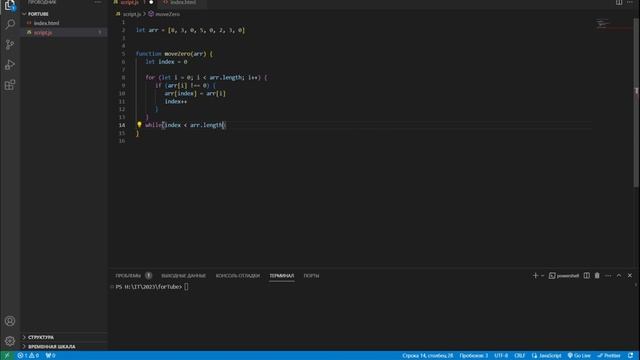Viewport: 640px width, 360px height.
Task: Open the Консоль отладки debug console tab
Action: [x=238, y=276]
